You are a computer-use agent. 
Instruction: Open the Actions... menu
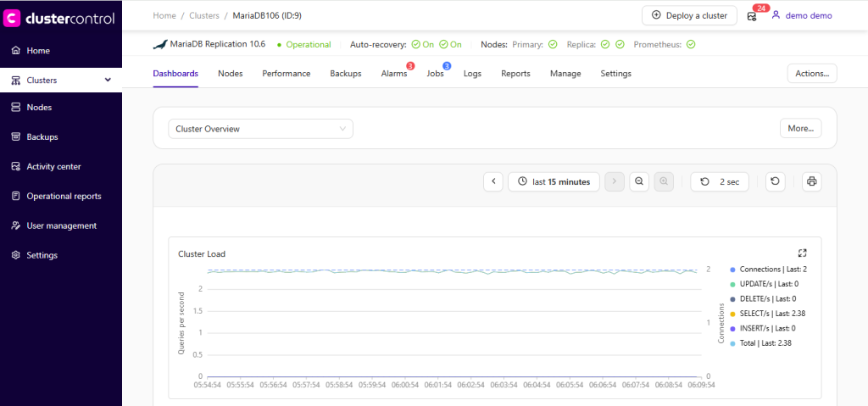811,74
